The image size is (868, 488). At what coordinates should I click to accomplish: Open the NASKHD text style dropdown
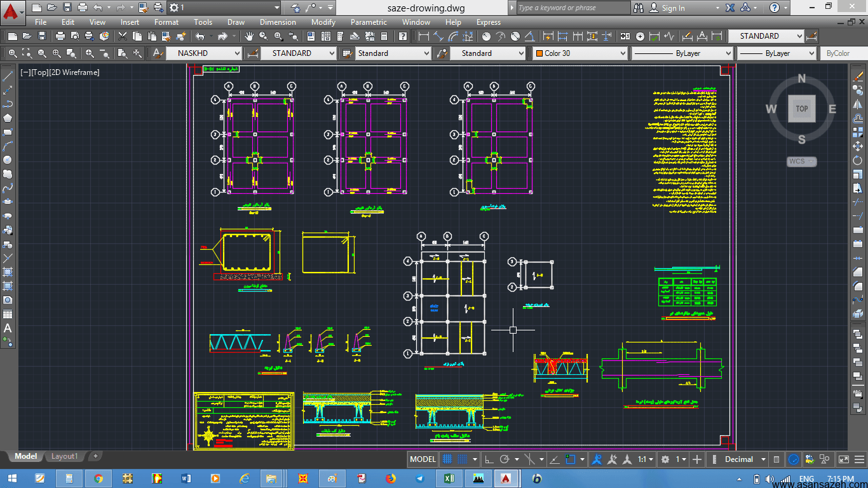coord(204,53)
